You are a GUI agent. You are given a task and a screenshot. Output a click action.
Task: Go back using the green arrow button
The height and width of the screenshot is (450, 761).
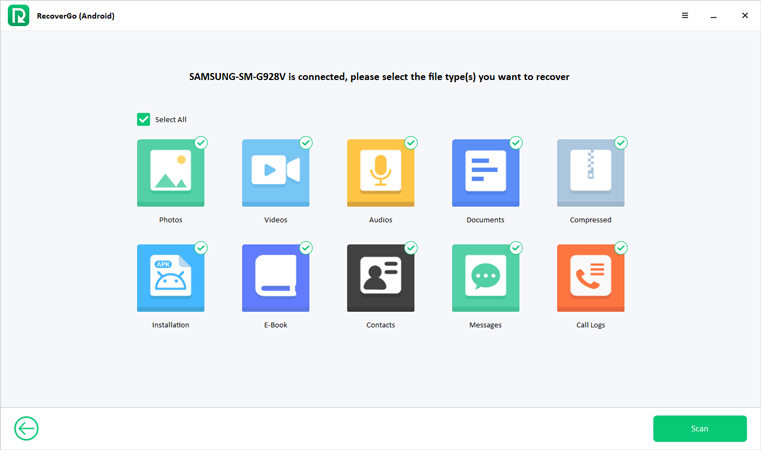26,428
